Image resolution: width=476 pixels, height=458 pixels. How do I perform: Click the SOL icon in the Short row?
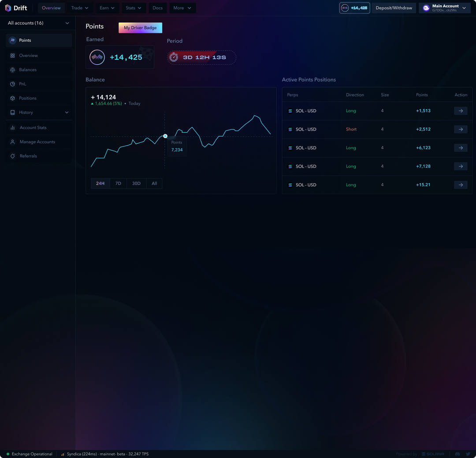tap(290, 130)
